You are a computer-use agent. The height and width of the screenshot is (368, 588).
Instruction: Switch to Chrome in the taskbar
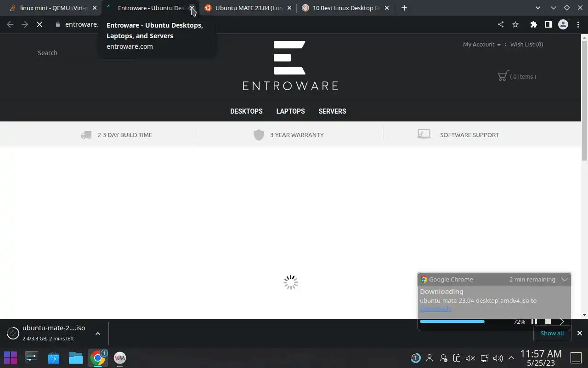click(98, 357)
